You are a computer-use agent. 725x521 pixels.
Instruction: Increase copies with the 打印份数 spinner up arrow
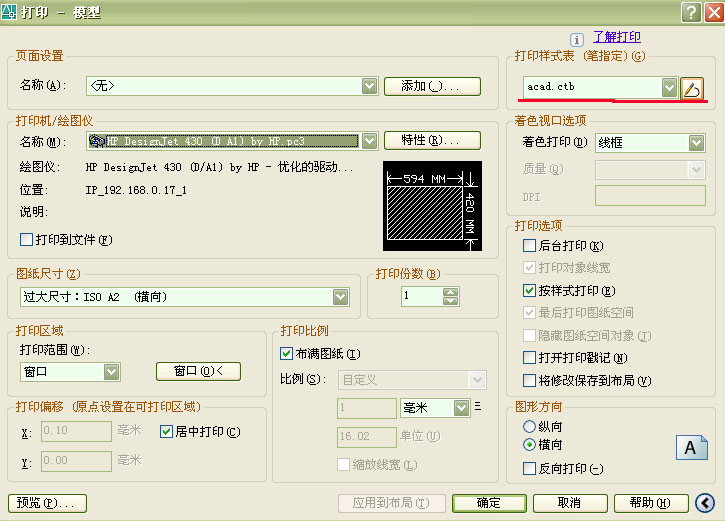pos(450,292)
